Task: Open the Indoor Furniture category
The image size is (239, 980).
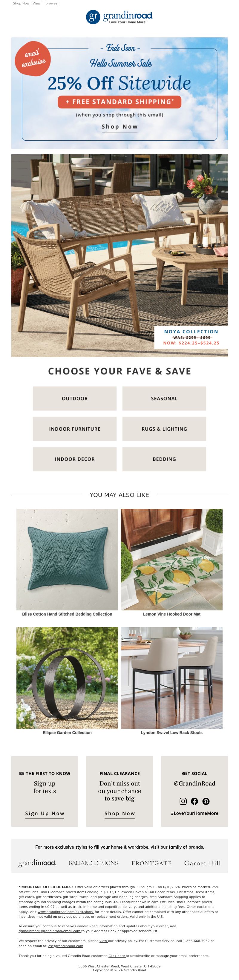Action: tap(74, 429)
